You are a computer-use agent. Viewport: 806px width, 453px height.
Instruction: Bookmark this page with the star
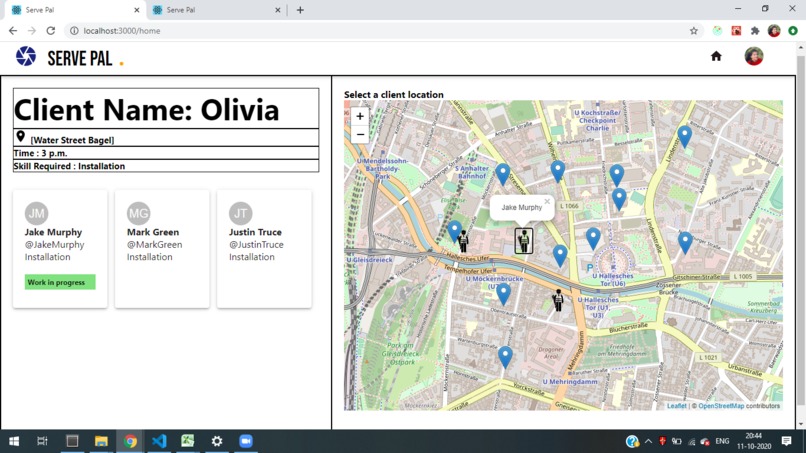click(x=693, y=31)
